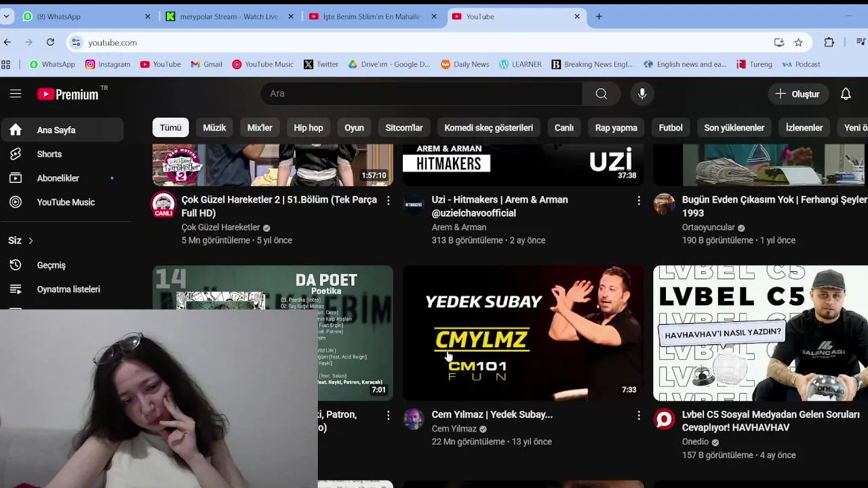Click Cem Yılmaz channel avatar
This screenshot has height=488, width=868.
pos(414,420)
